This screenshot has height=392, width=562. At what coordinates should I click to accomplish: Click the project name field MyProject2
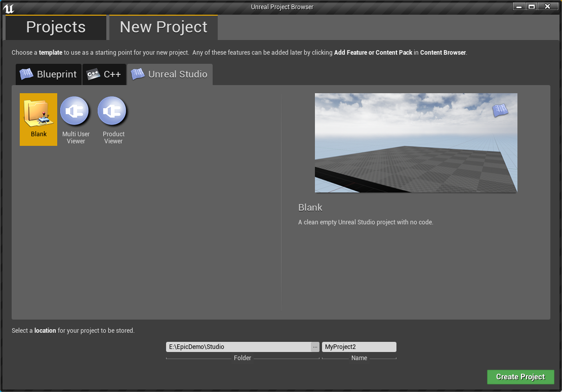click(359, 347)
